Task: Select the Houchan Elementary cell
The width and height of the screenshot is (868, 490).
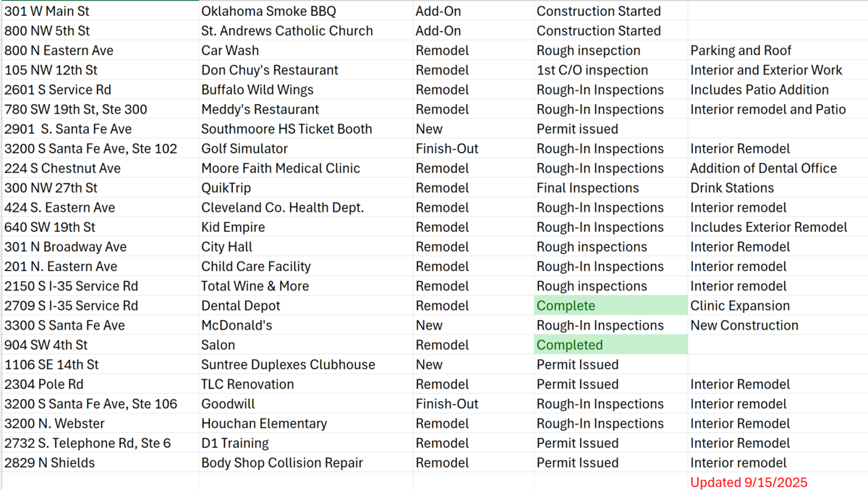Action: (306, 424)
